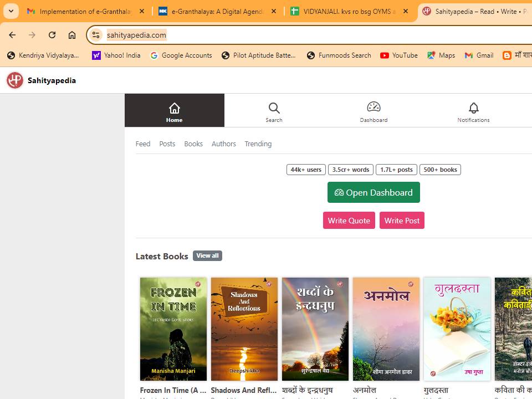532x399 pixels.
Task: Click the Sahityapedia logo icon
Action: [x=15, y=80]
